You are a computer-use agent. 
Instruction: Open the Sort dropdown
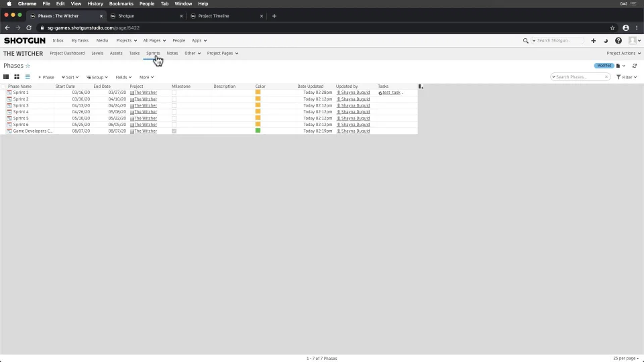pos(70,77)
